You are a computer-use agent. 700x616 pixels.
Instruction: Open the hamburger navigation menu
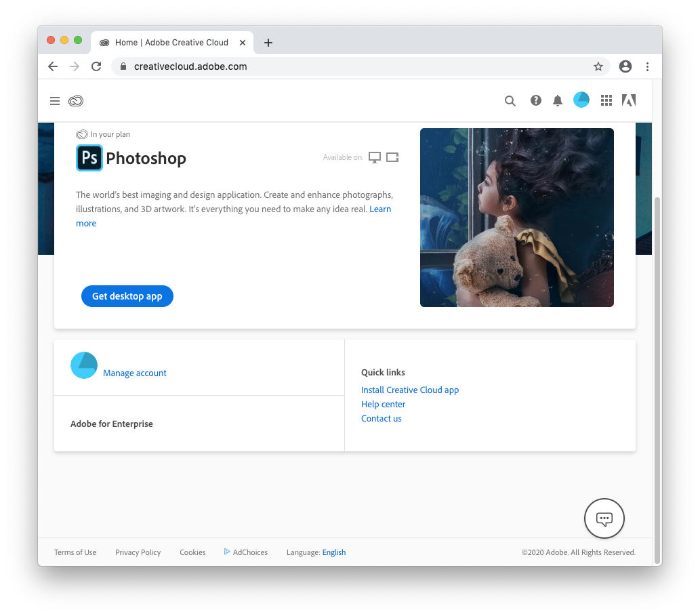point(54,101)
